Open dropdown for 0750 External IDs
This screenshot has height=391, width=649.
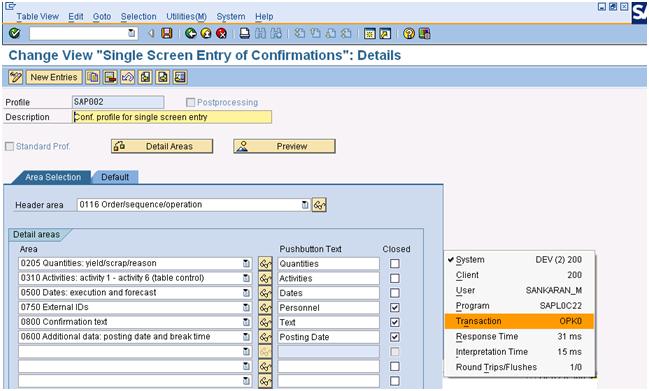coord(246,307)
